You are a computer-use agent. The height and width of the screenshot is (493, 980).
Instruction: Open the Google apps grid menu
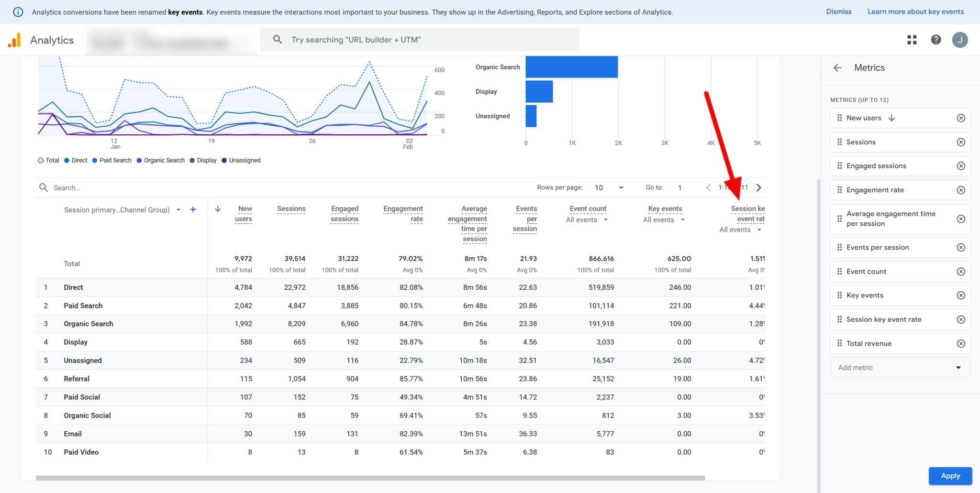point(912,40)
